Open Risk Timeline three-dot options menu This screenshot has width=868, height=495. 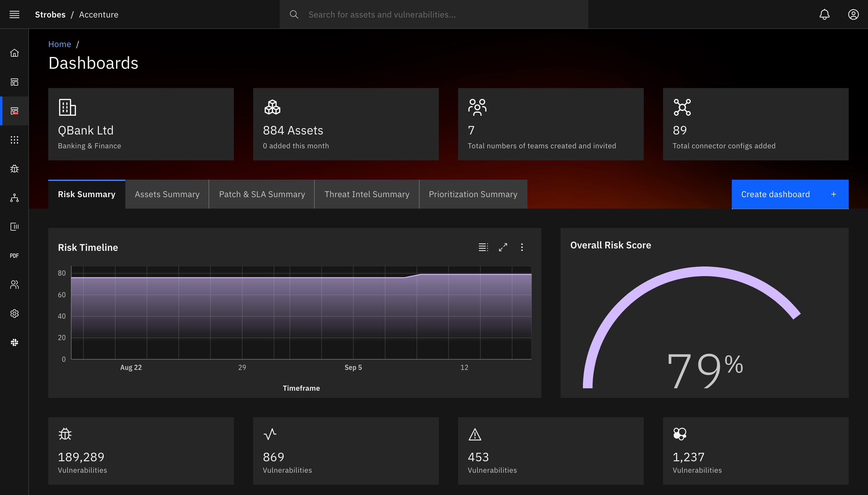click(x=522, y=247)
